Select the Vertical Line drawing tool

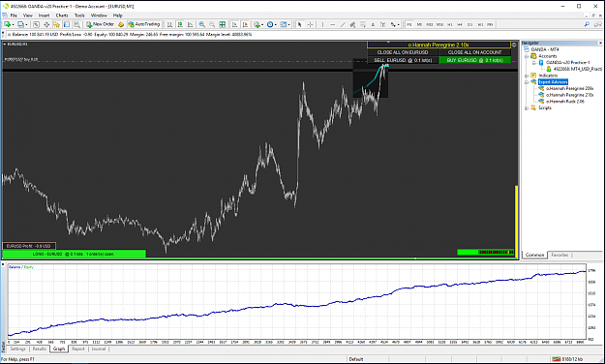click(x=322, y=24)
